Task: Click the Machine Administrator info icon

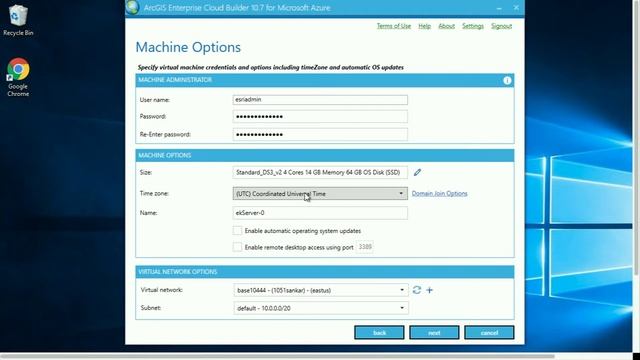Action: (x=507, y=80)
